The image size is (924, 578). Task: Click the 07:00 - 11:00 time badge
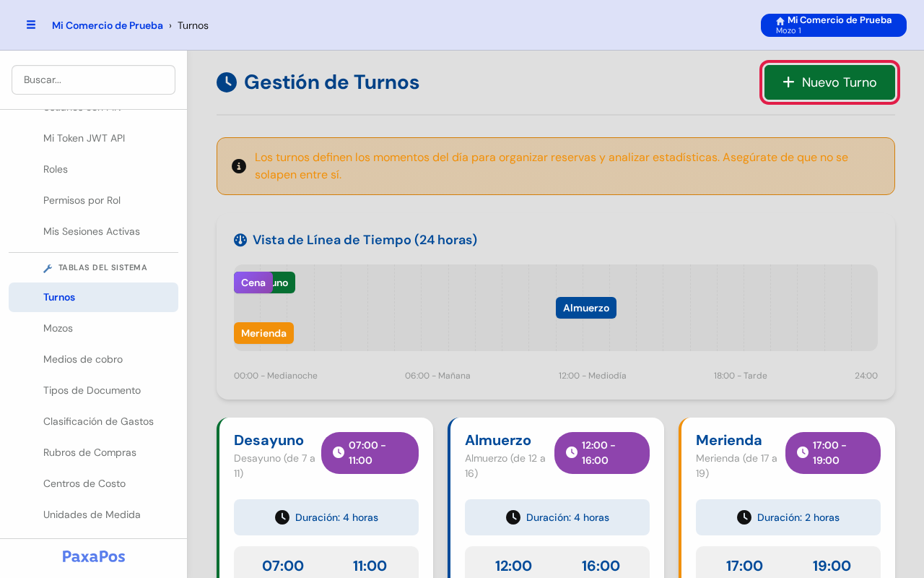[370, 453]
